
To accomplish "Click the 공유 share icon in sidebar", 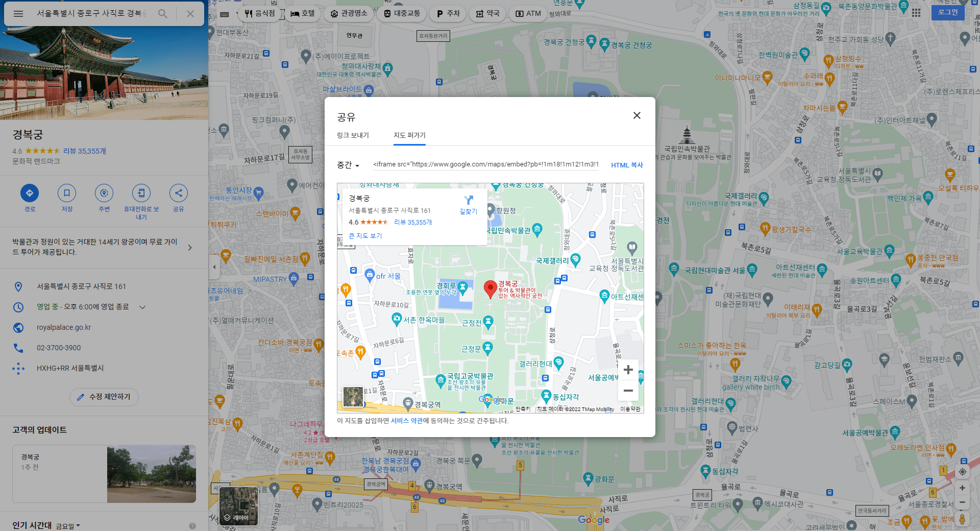I will pyautogui.click(x=179, y=193).
